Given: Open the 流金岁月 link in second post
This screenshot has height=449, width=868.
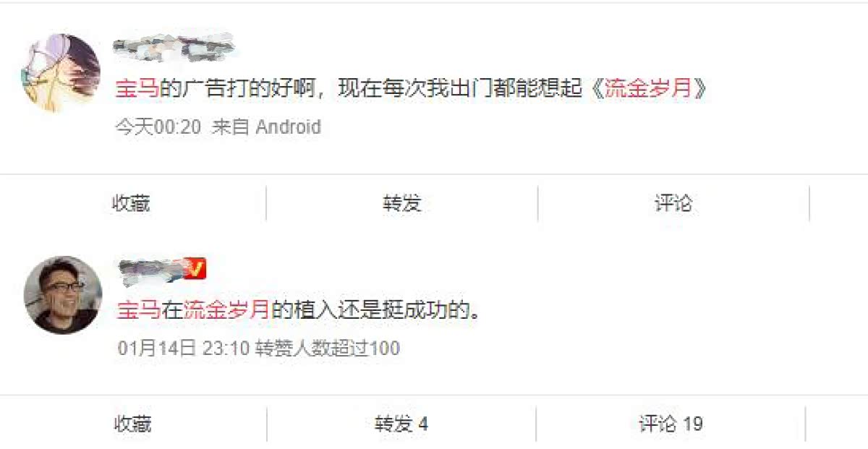Looking at the screenshot, I should click(x=226, y=310).
